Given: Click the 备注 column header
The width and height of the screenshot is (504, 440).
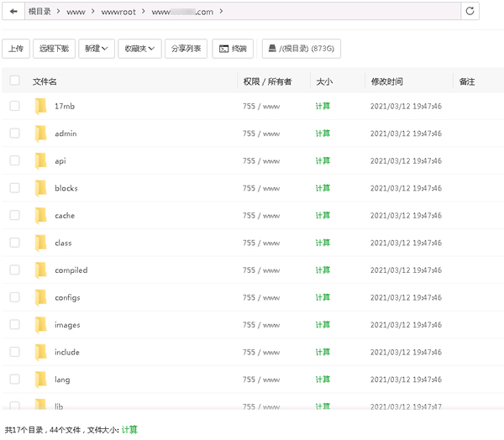Looking at the screenshot, I should (467, 81).
